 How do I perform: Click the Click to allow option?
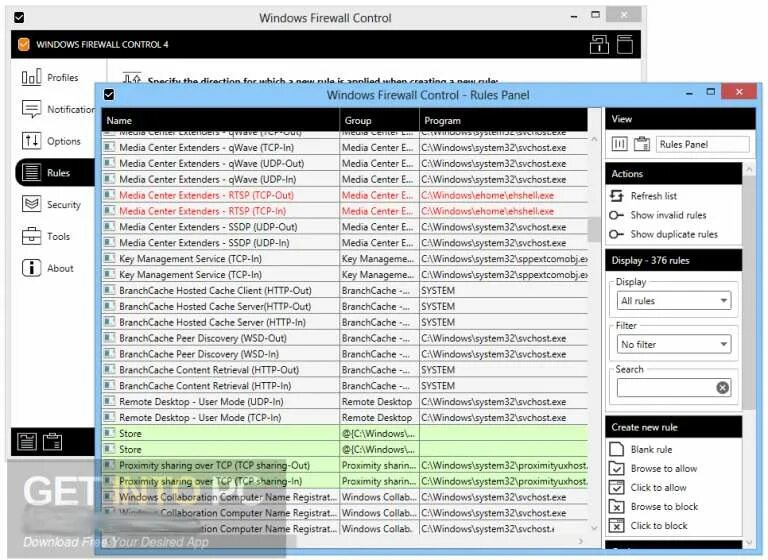[x=648, y=487]
